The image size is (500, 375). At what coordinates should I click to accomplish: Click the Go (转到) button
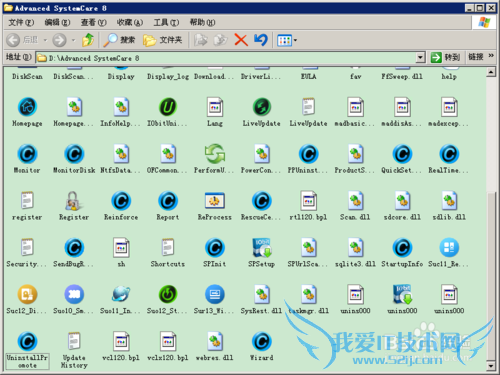tap(445, 57)
